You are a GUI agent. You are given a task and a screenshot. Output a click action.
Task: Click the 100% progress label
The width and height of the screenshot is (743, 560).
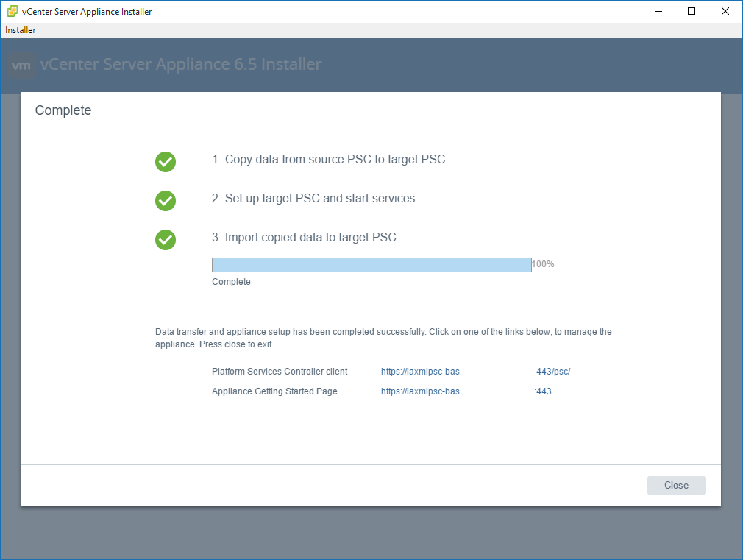point(543,264)
